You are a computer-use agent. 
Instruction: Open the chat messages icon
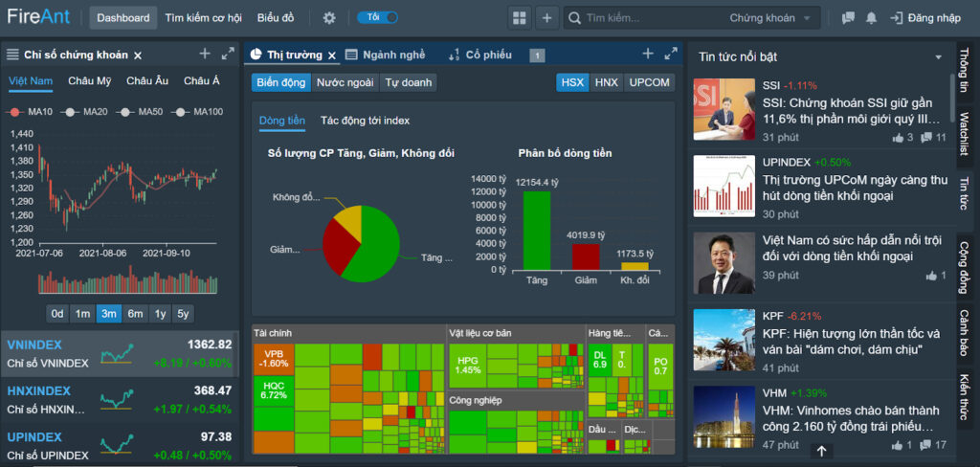(x=848, y=18)
